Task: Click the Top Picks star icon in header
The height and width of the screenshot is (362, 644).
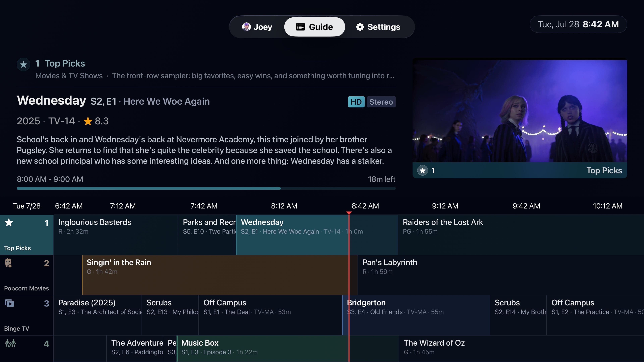Action: (x=23, y=65)
